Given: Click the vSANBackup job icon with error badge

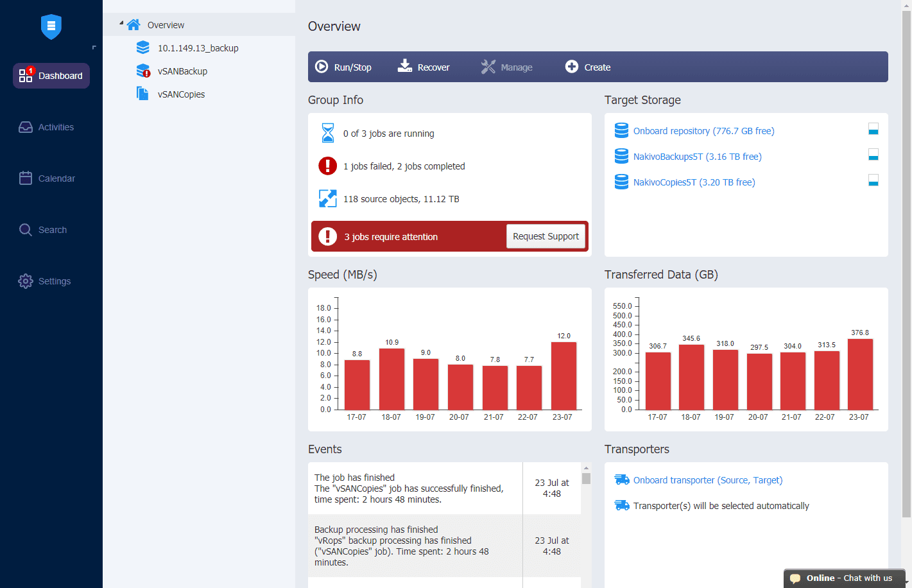Looking at the screenshot, I should 142,71.
